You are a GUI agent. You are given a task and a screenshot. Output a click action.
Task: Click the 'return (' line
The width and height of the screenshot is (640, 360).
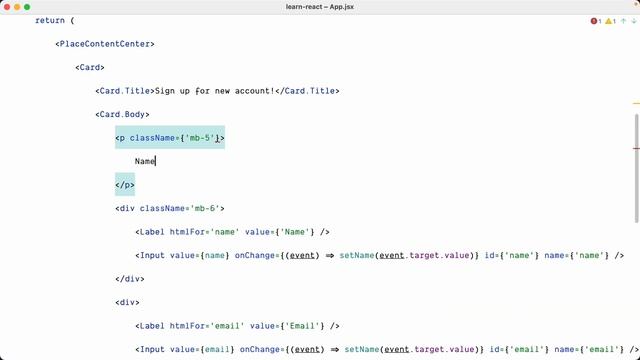(55, 20)
